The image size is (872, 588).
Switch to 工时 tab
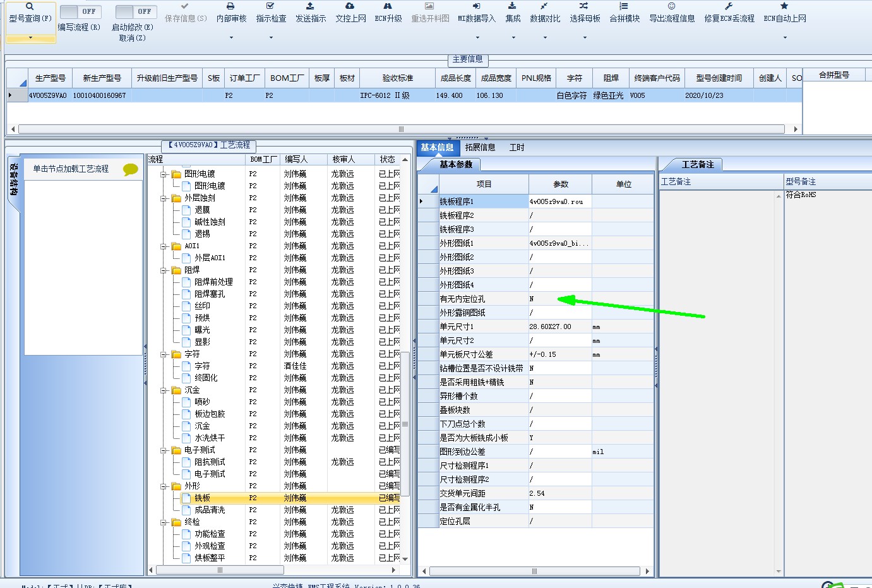517,147
